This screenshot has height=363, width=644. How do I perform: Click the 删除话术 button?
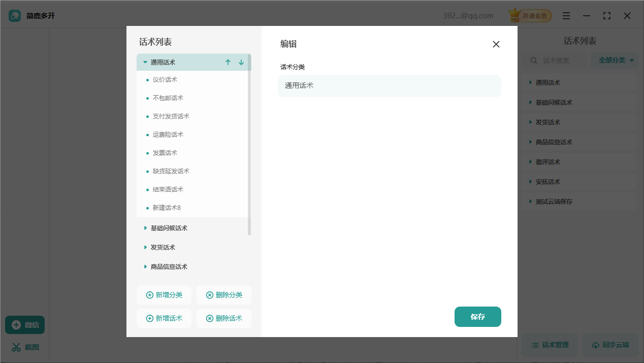pyautogui.click(x=223, y=318)
